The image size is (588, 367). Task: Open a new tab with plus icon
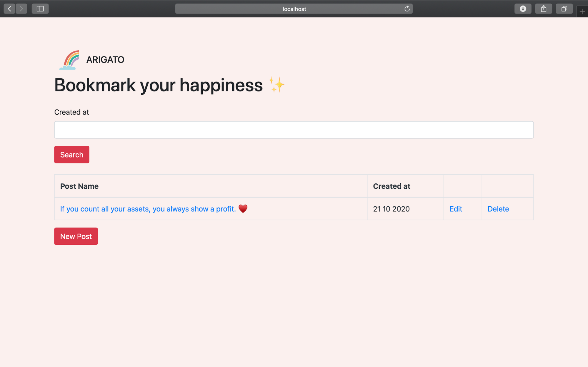pyautogui.click(x=582, y=12)
